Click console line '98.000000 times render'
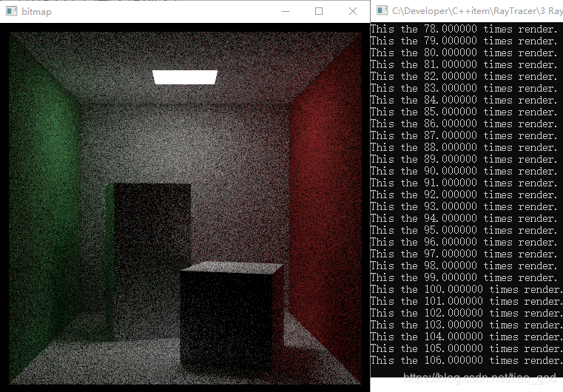The height and width of the screenshot is (392, 563). 464,266
